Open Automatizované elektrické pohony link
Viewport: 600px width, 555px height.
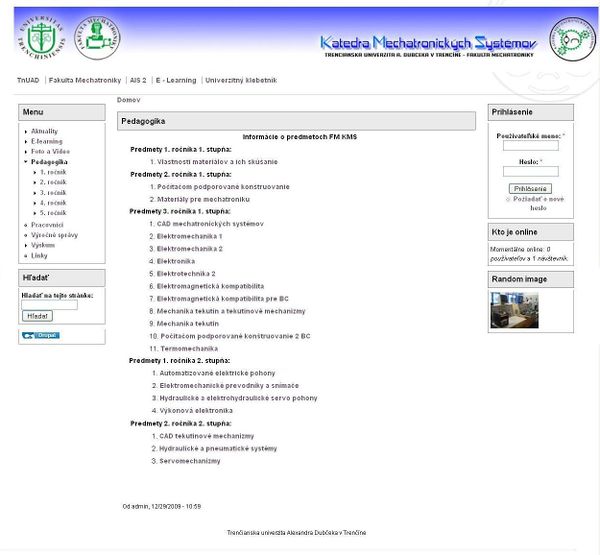click(x=217, y=373)
